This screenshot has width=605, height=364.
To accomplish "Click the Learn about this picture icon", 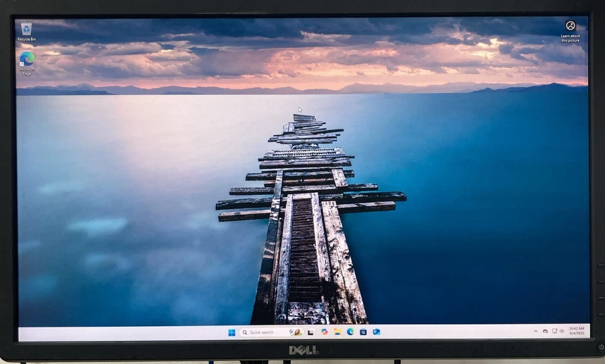I will coord(570,31).
